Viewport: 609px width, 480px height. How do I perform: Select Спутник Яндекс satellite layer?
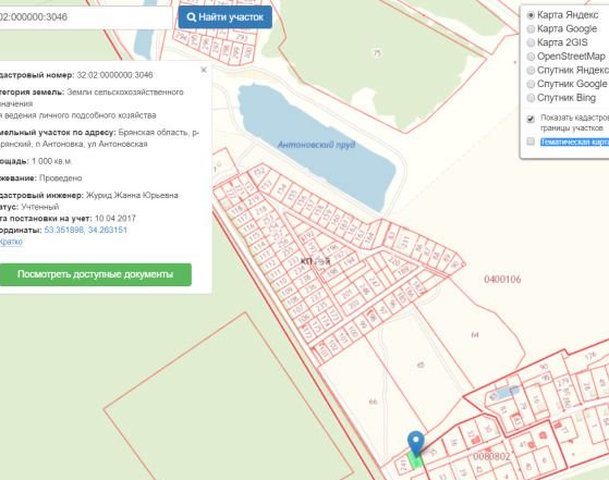(531, 70)
